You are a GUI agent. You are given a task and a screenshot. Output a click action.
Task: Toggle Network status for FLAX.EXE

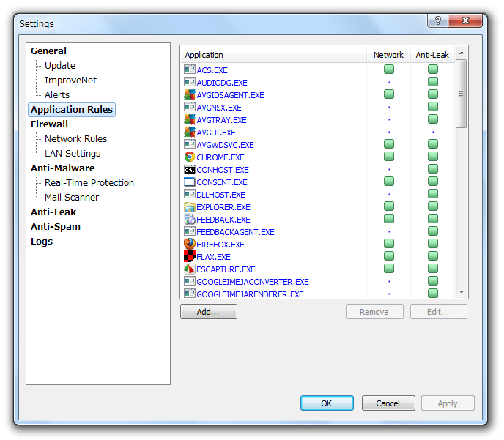389,256
